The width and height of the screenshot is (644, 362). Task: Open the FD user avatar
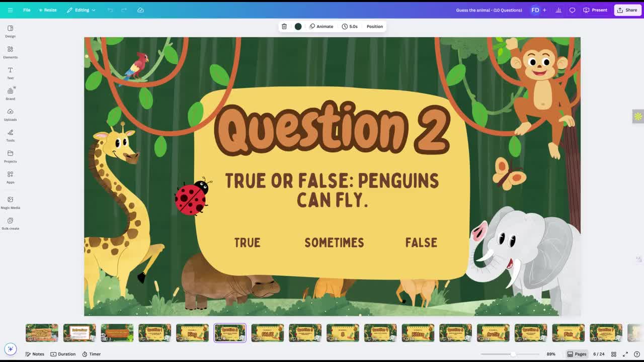pyautogui.click(x=535, y=10)
